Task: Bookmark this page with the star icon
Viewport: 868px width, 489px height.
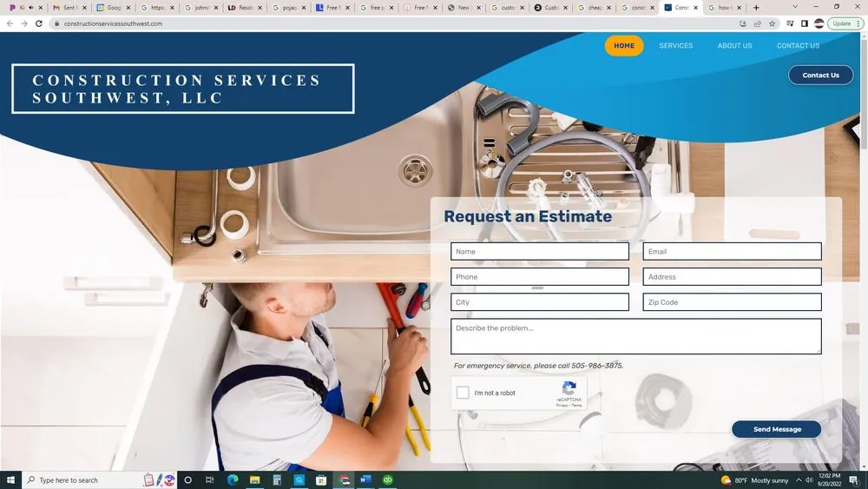Action: 772,23
